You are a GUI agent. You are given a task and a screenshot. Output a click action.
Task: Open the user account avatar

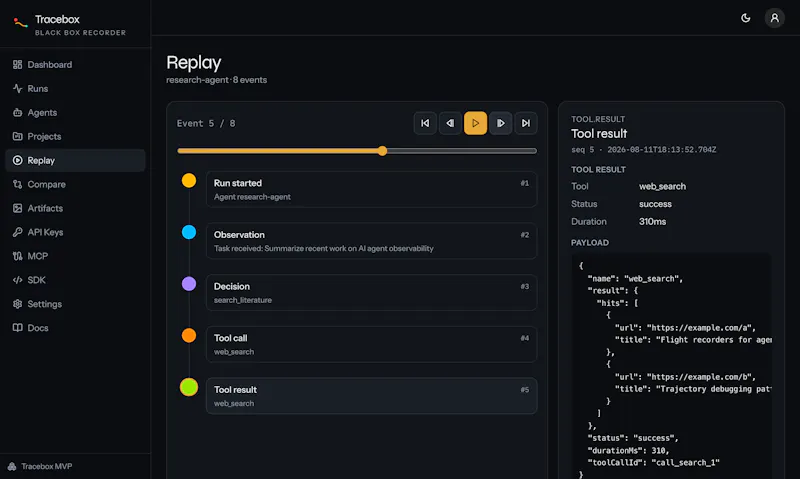[774, 18]
